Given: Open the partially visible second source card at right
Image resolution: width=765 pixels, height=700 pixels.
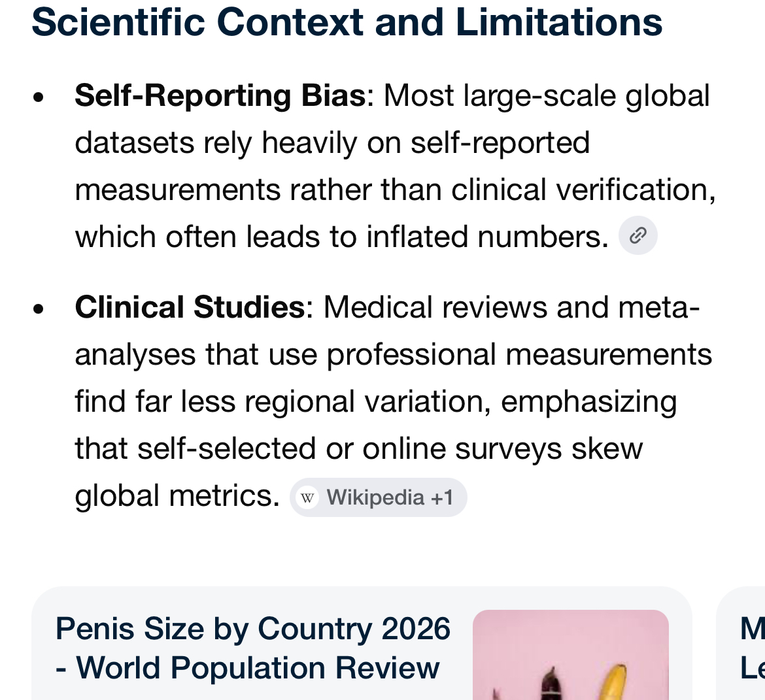Looking at the screenshot, I should [741, 644].
